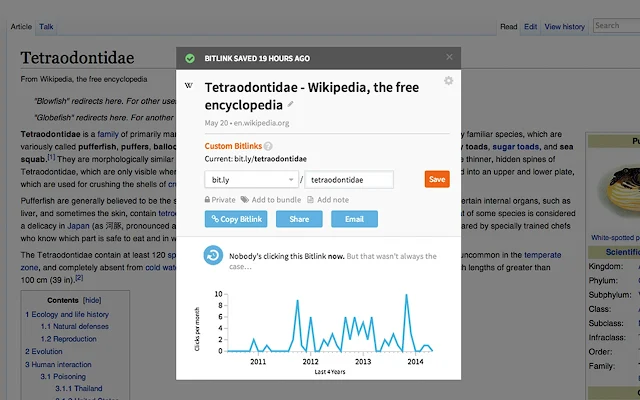640x400 pixels.
Task: Click the custom keyword field 'tetraodontidae'
Action: tap(349, 179)
